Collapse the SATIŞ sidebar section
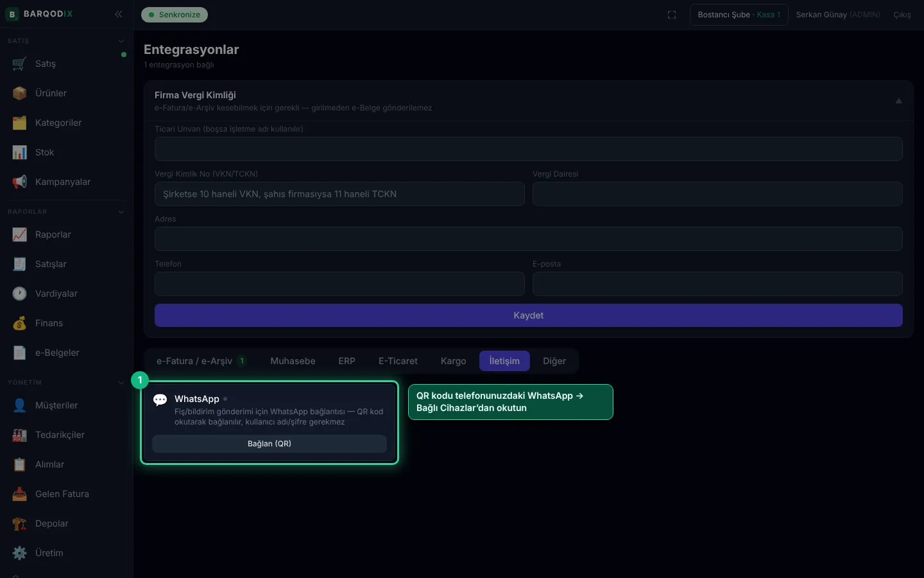The width and height of the screenshot is (924, 578). click(x=121, y=41)
